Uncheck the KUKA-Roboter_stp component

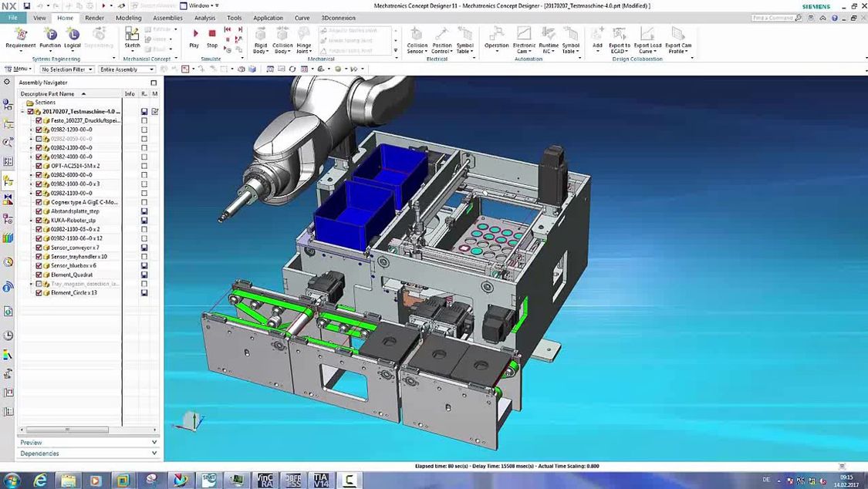(39, 221)
